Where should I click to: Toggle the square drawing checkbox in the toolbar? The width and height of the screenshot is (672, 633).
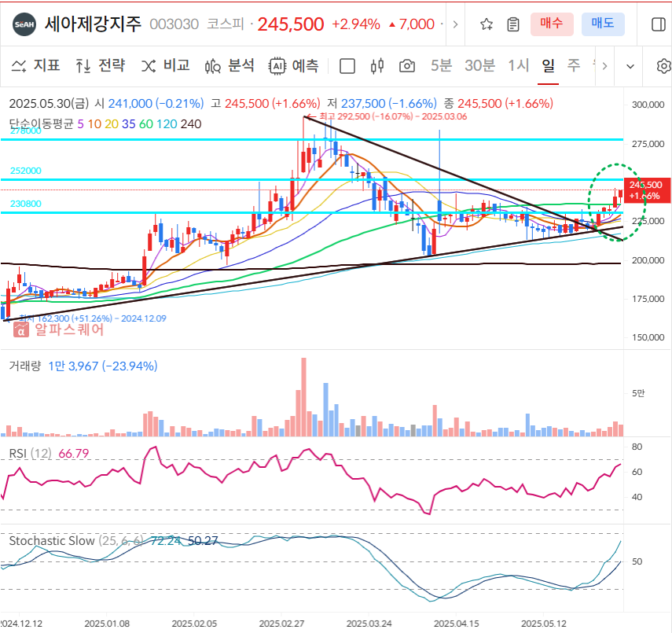pos(346,66)
